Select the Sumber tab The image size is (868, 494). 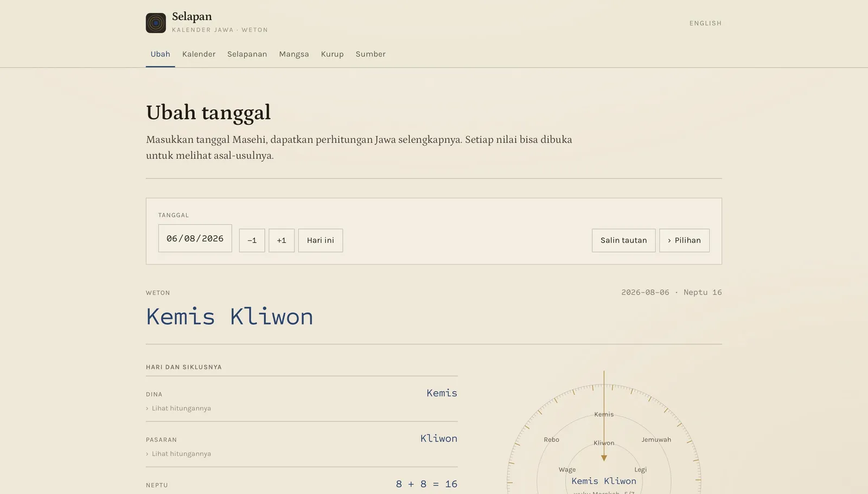pos(371,54)
